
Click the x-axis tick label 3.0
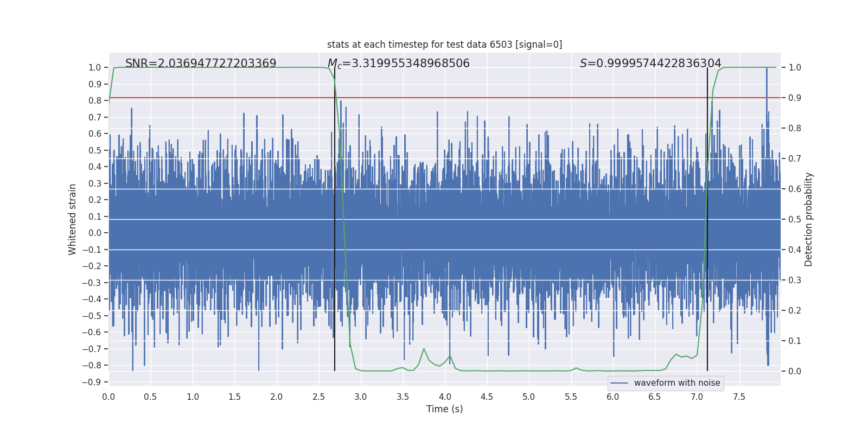[x=360, y=397]
